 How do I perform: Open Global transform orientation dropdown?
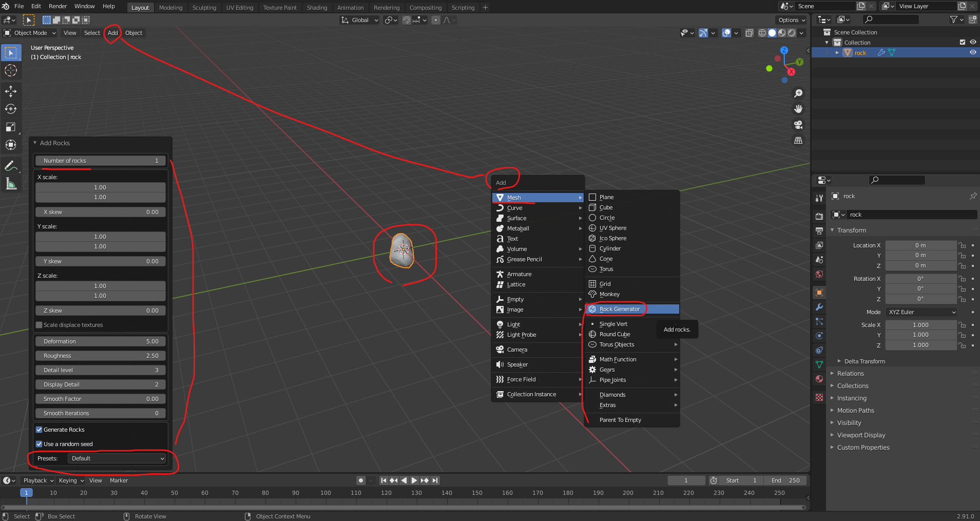point(360,20)
